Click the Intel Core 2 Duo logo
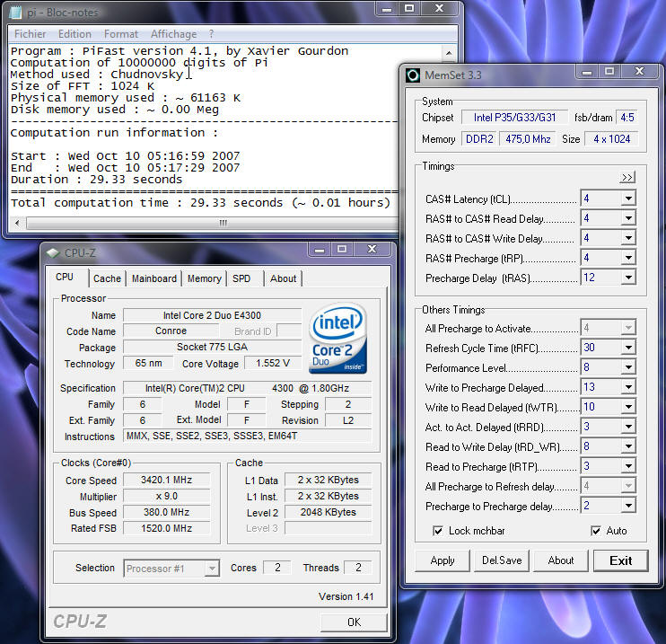Screen dimensions: 666x644 point(338,338)
